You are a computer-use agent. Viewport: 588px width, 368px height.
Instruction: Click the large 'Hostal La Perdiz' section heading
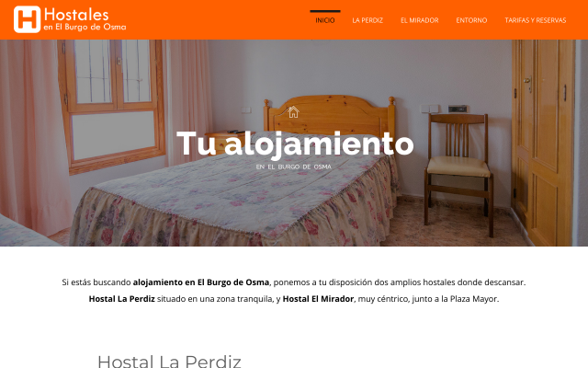point(169,361)
